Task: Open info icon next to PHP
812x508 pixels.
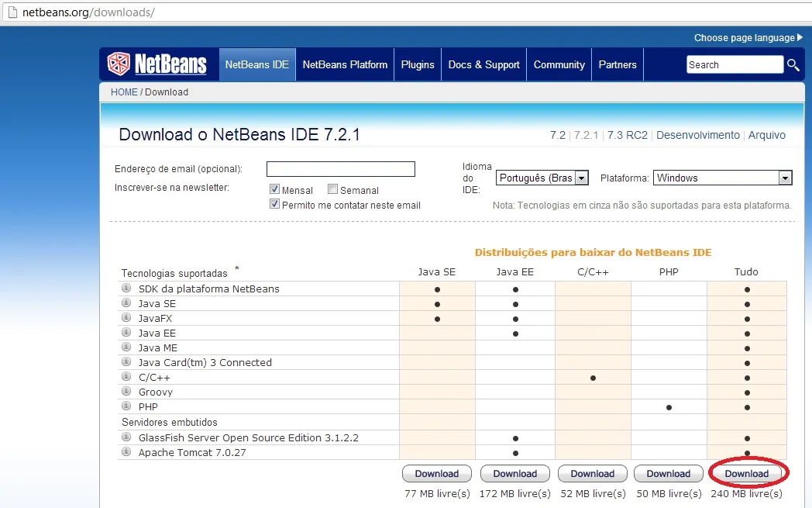Action: point(126,406)
